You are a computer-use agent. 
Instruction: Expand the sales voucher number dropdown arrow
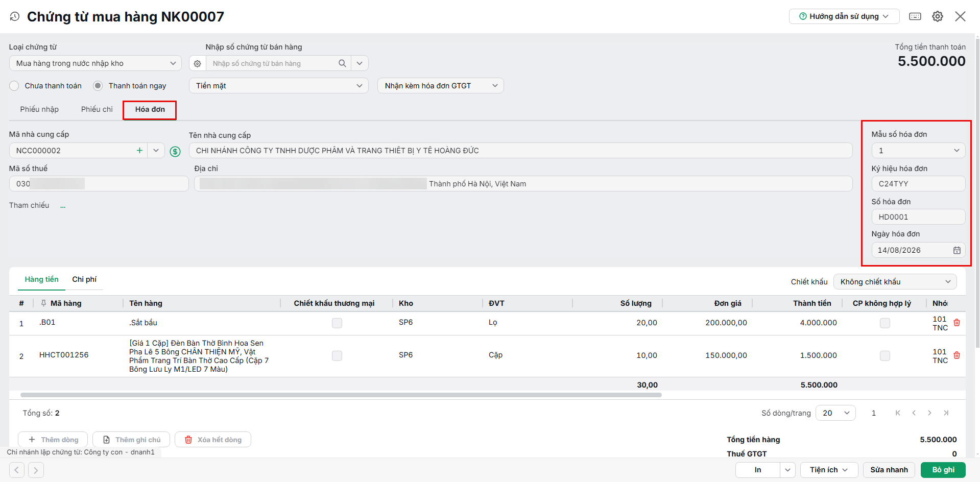[360, 63]
